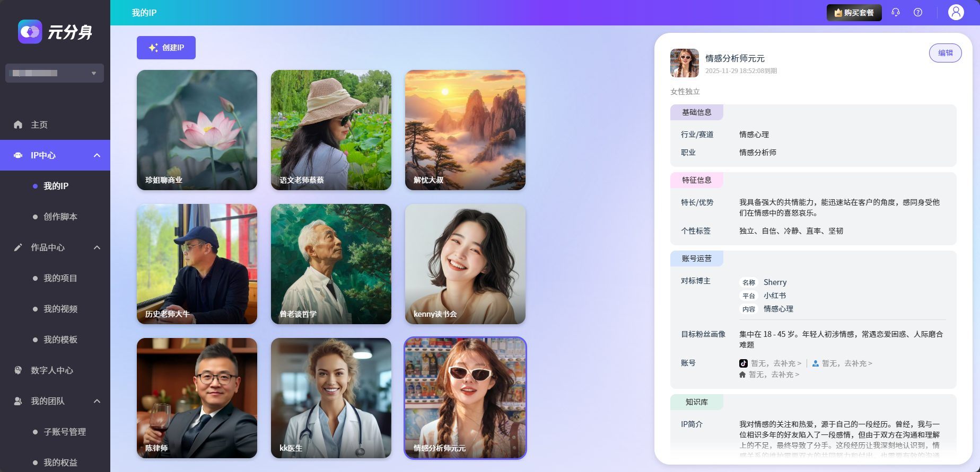Screen dimensions: 980x472
Task: Select the 历史老师大牛 IP card
Action: tap(197, 264)
